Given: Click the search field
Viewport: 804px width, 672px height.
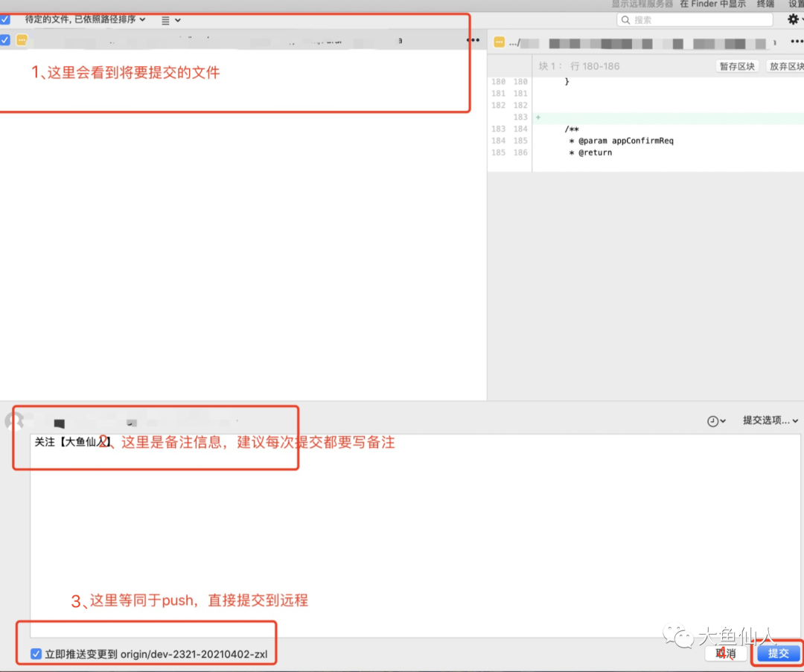Looking at the screenshot, I should click(x=695, y=20).
